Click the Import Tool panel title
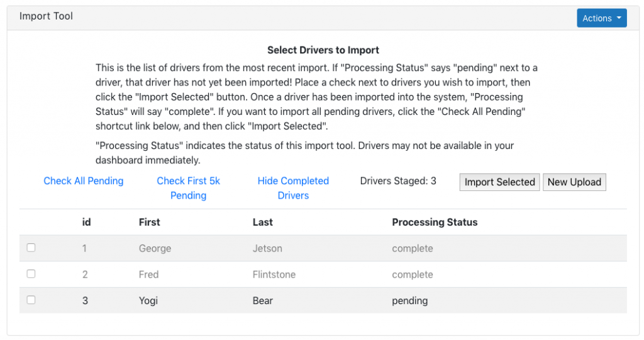Image resolution: width=644 pixels, height=340 pixels. point(46,16)
